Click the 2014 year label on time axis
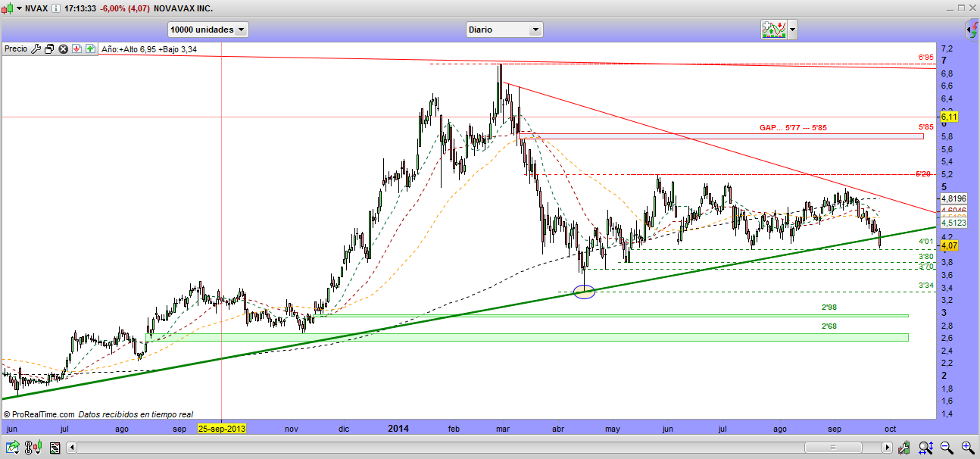 (x=399, y=429)
